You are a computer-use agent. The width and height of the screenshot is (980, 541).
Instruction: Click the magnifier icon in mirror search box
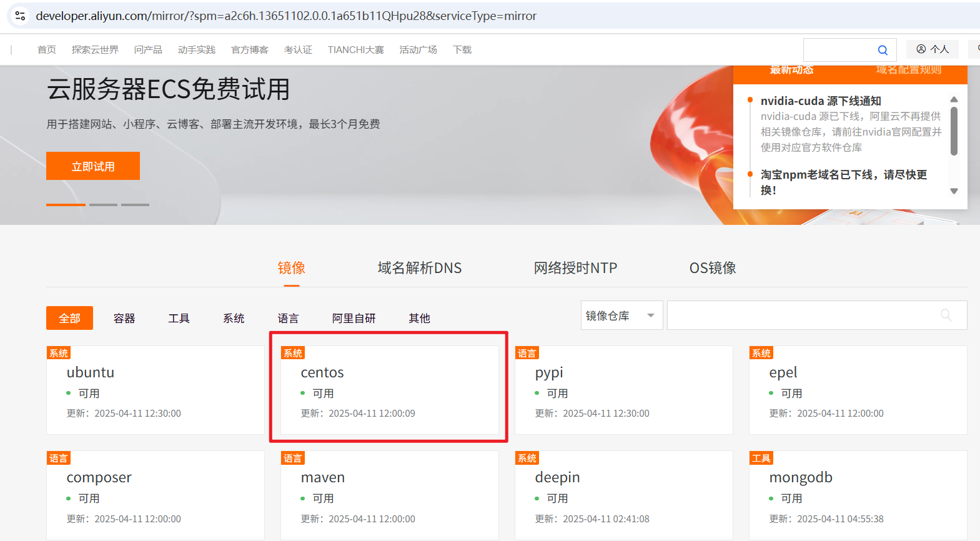tap(946, 315)
